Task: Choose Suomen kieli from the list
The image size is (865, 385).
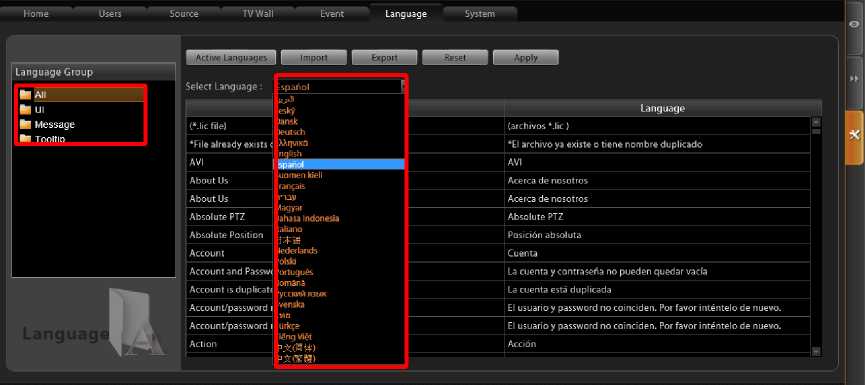Action: 340,175
